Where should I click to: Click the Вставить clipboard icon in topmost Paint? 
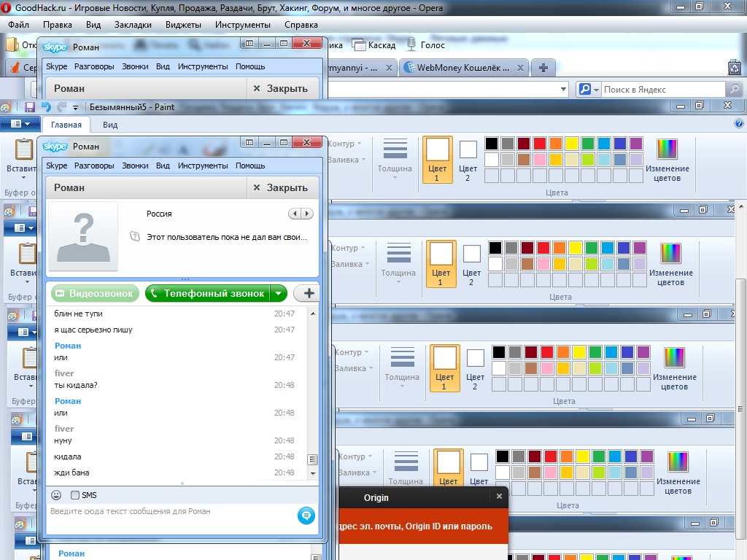pos(23,149)
